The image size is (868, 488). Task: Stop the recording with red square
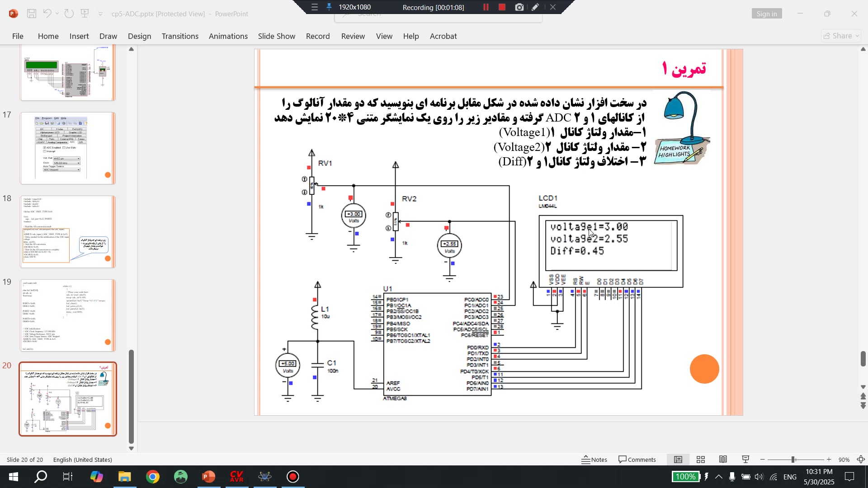click(502, 7)
